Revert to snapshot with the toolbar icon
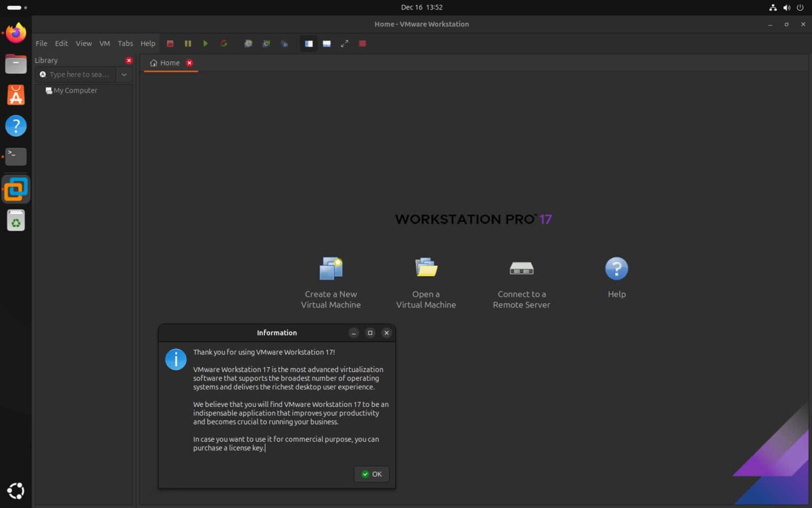812x508 pixels. point(266,43)
